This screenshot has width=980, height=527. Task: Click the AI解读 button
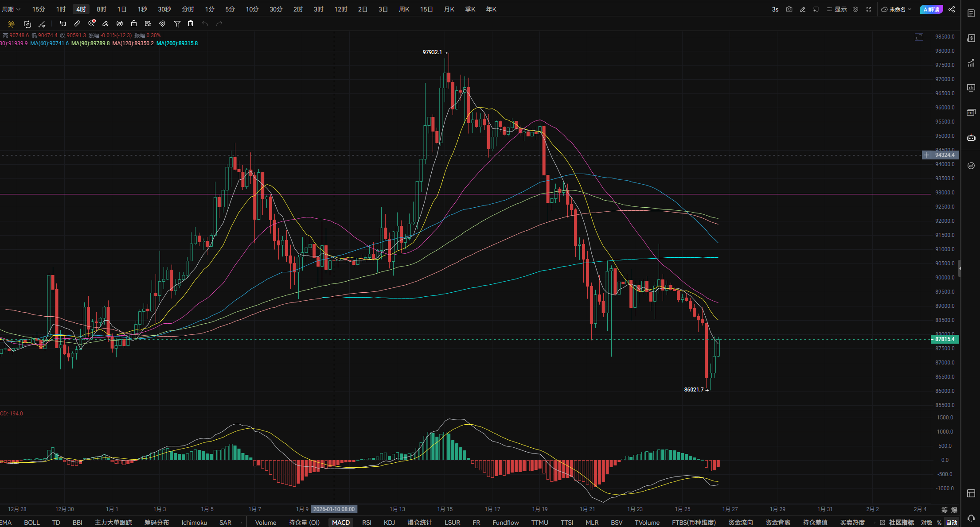point(931,9)
